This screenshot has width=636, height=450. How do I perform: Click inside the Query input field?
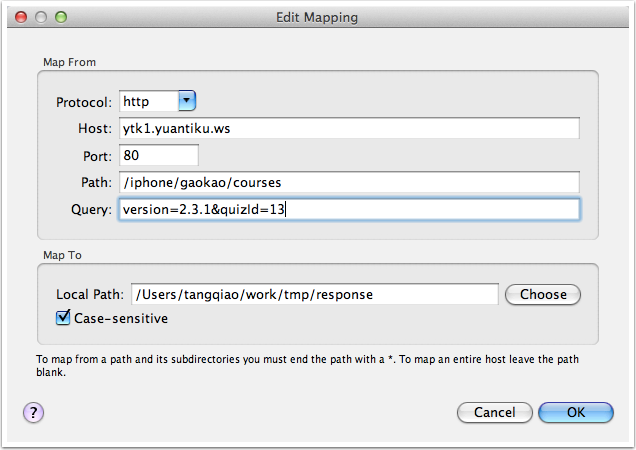pos(349,210)
